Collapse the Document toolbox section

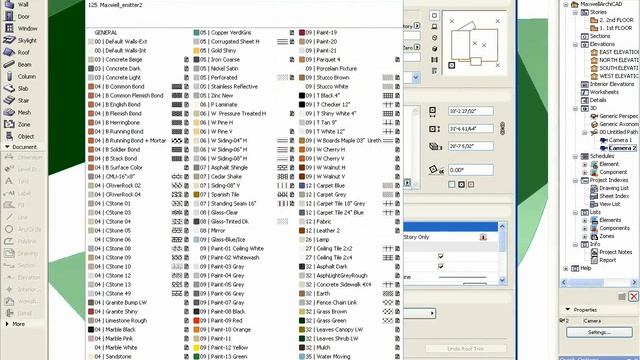tap(7, 147)
